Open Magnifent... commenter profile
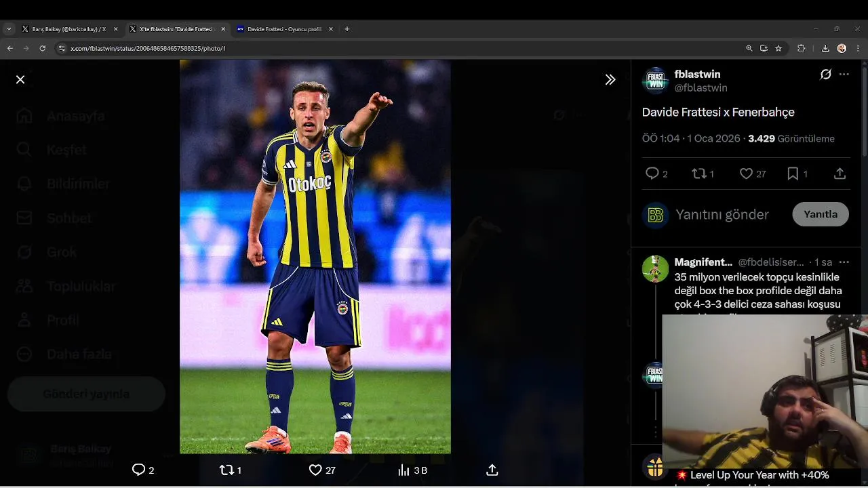This screenshot has height=488, width=868. 703,262
